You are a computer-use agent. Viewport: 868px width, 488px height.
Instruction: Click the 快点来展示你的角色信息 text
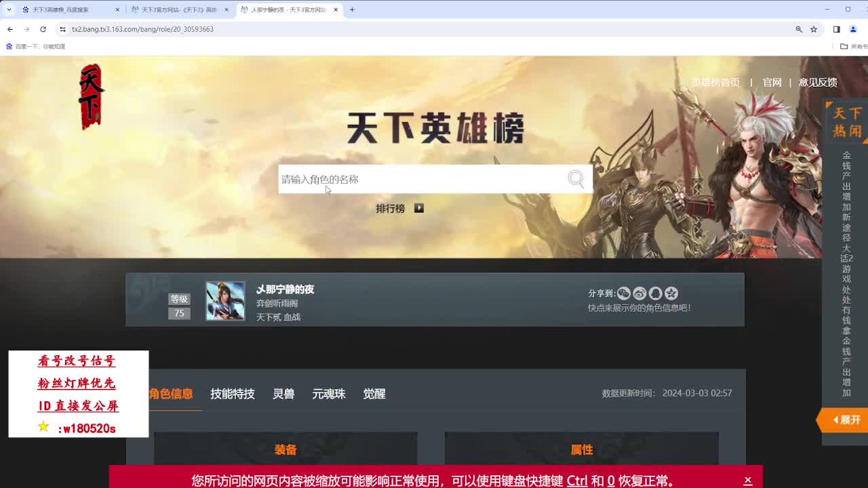click(x=639, y=308)
